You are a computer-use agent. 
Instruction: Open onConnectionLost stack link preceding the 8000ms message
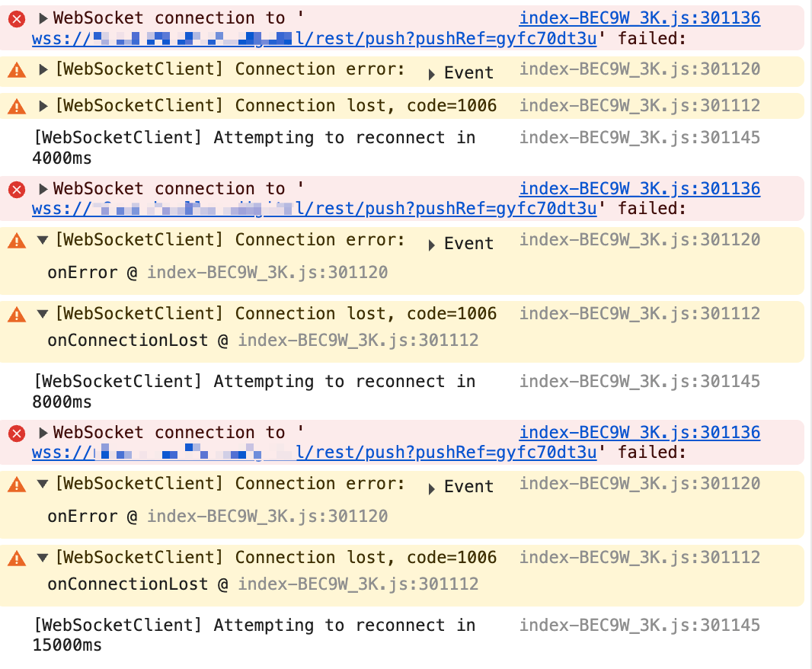[x=358, y=341]
